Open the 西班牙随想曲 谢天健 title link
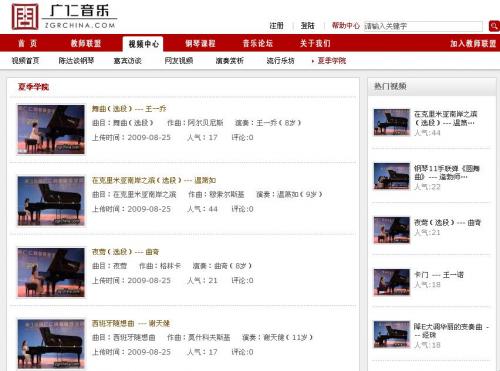This screenshot has width=500, height=371. (131, 323)
